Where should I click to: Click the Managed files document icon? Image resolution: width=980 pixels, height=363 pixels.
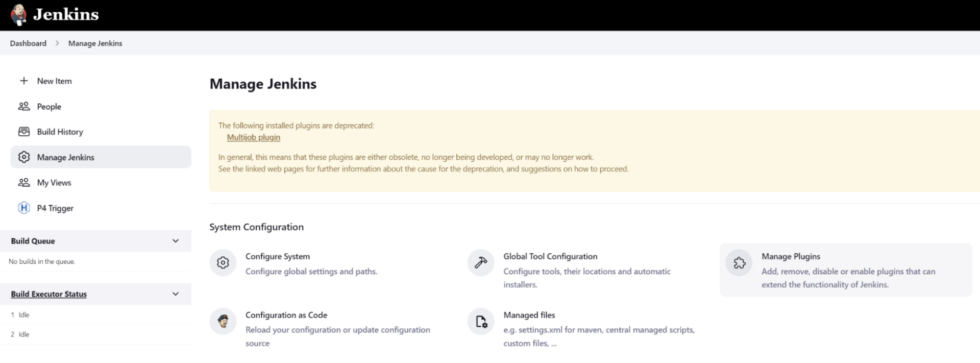[x=480, y=321]
